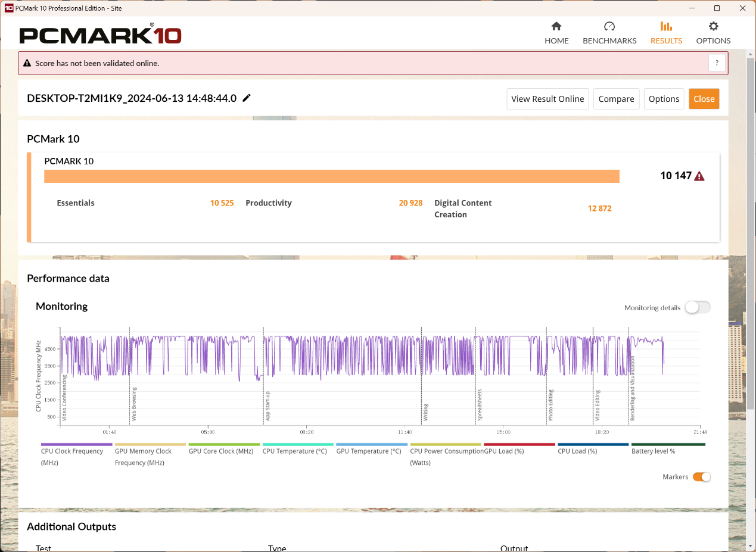Click the Rendering and Visualization marker
This screenshot has width=756, height=552.
pyautogui.click(x=632, y=389)
